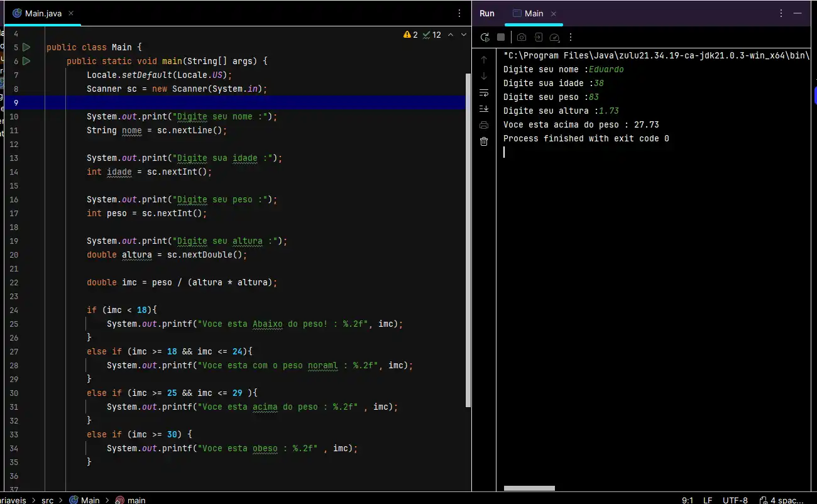
Task: Click the misspelled word noraml on line 28
Action: pyautogui.click(x=323, y=365)
